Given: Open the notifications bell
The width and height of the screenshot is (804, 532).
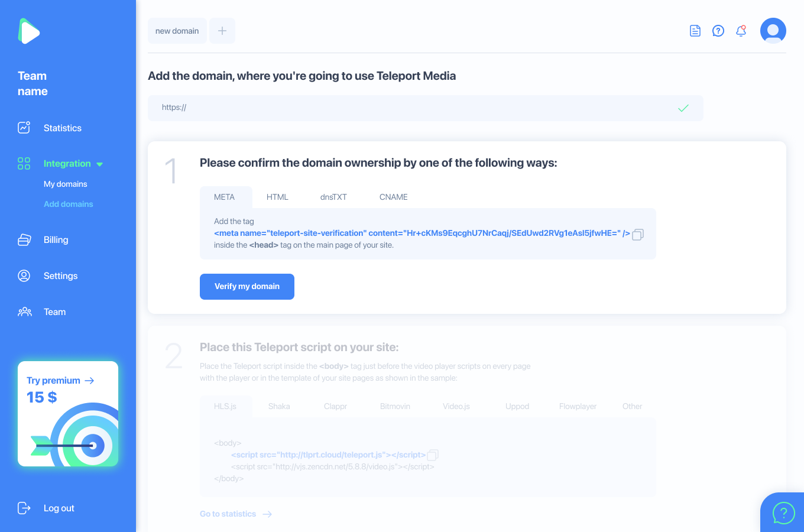Looking at the screenshot, I should (741, 31).
